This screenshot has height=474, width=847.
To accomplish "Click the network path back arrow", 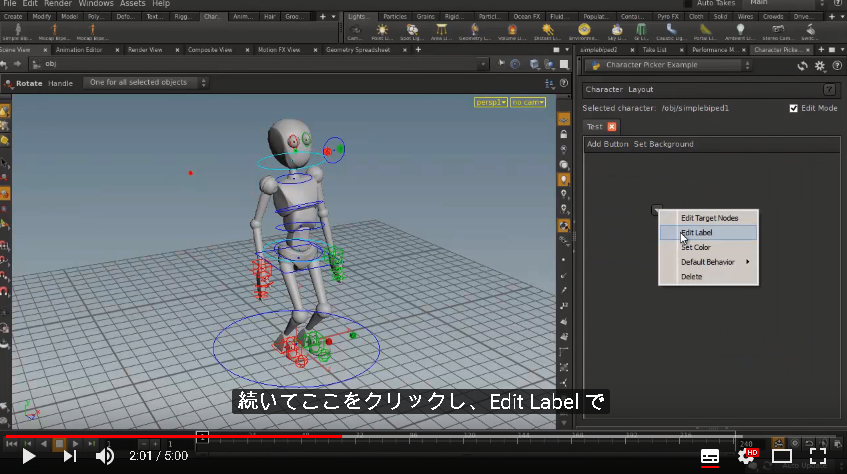I will (x=4, y=64).
